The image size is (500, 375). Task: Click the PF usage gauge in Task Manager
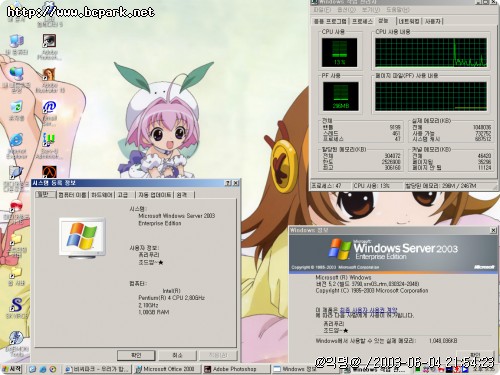click(340, 96)
